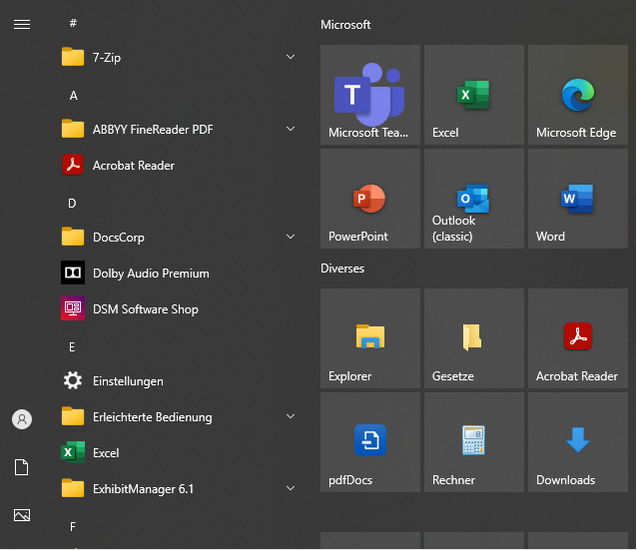Launch the Word tile
This screenshot has height=550, width=637.
[578, 199]
